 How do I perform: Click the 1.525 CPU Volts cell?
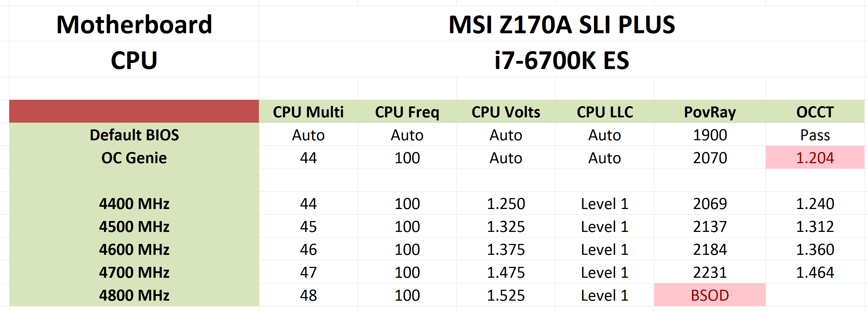point(506,295)
